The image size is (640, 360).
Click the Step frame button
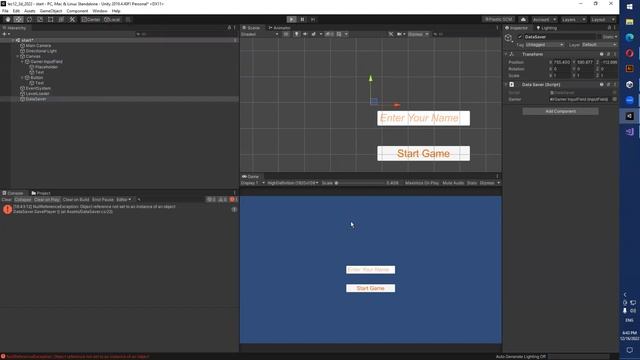(x=313, y=20)
